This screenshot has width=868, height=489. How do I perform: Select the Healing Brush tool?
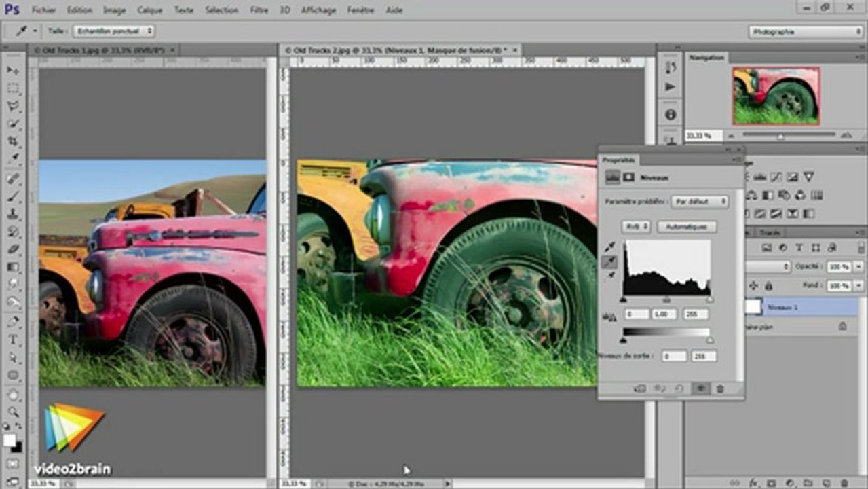pos(13,179)
